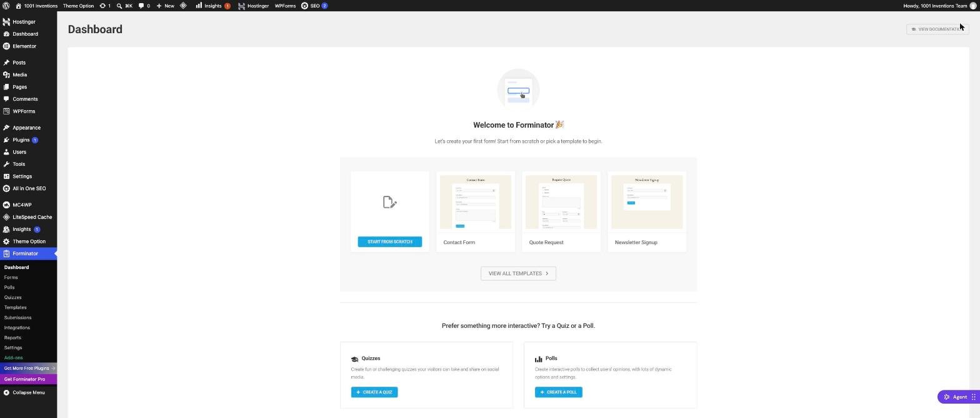This screenshot has height=418, width=980.
Task: Open the 1001 Inventions site home link
Action: 36,6
